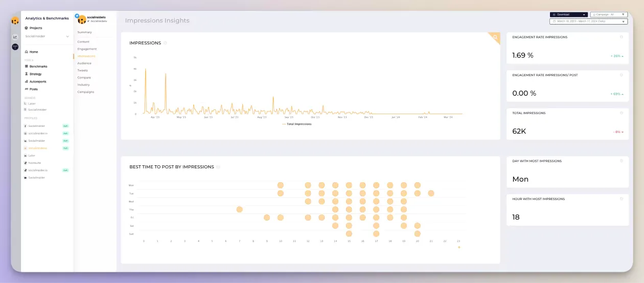Select the socialinsiderio Twitter profile
The width and height of the screenshot is (644, 283).
click(36, 148)
